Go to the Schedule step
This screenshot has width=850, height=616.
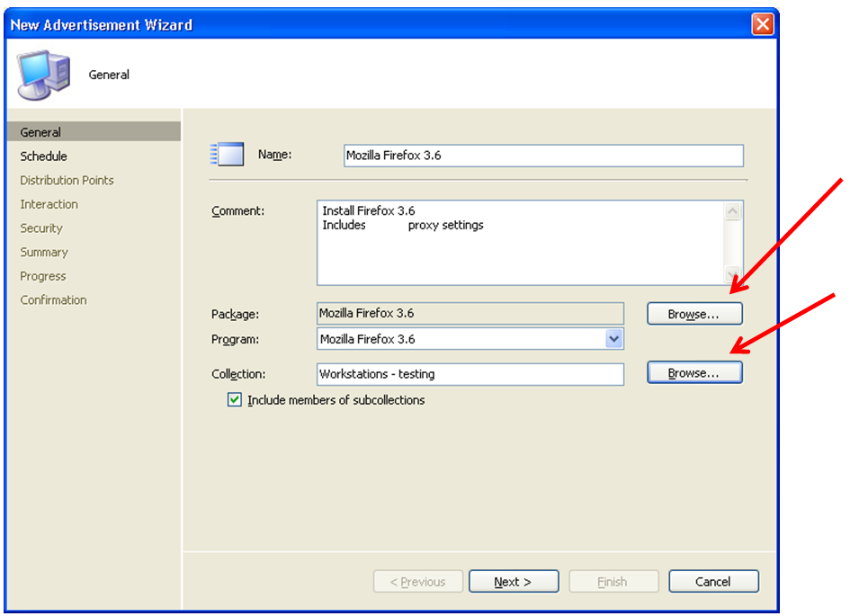(43, 156)
